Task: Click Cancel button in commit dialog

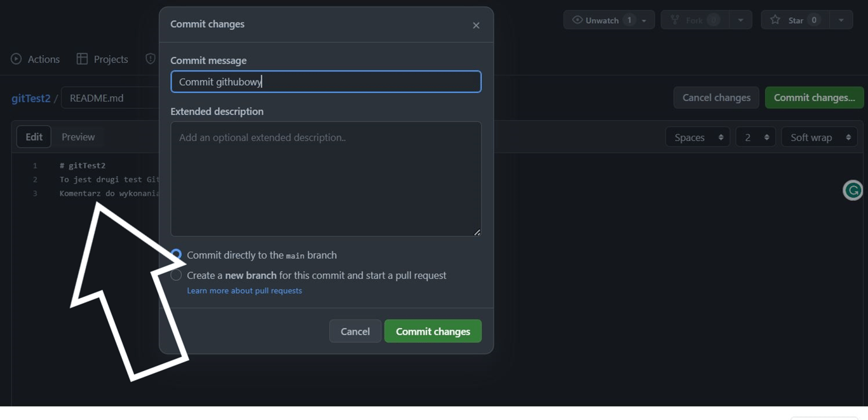Action: click(355, 331)
